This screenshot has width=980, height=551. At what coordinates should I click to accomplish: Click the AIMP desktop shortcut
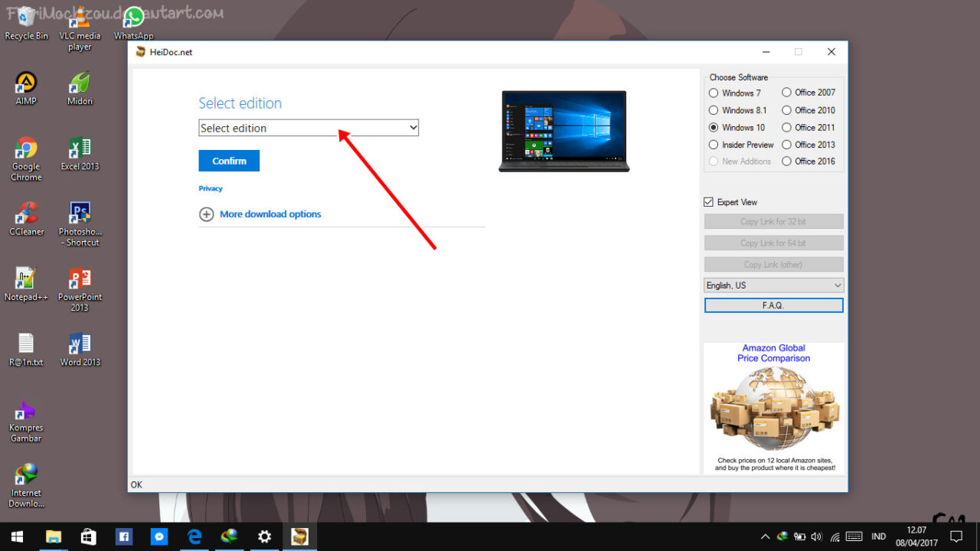click(26, 83)
